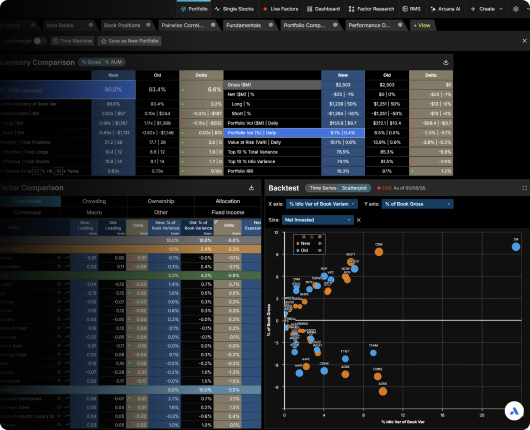Click LIVE status indicator in Backtest
The image size is (530, 430).
click(x=384, y=188)
